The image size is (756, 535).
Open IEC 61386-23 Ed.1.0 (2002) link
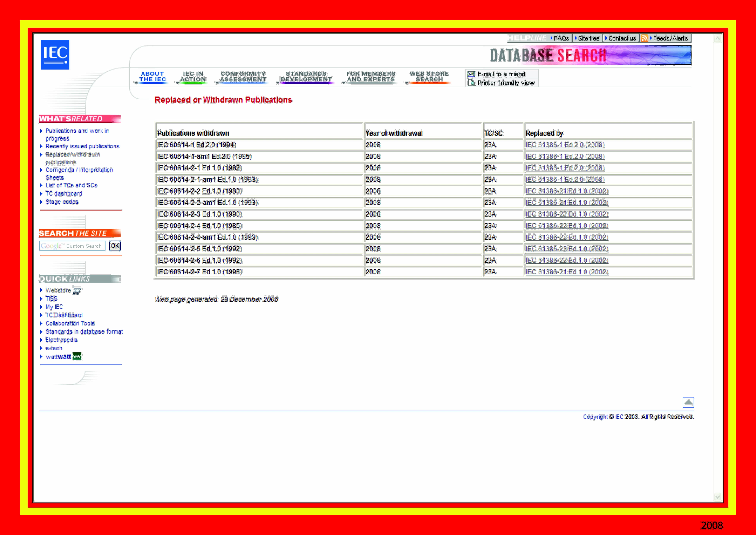[x=567, y=249]
